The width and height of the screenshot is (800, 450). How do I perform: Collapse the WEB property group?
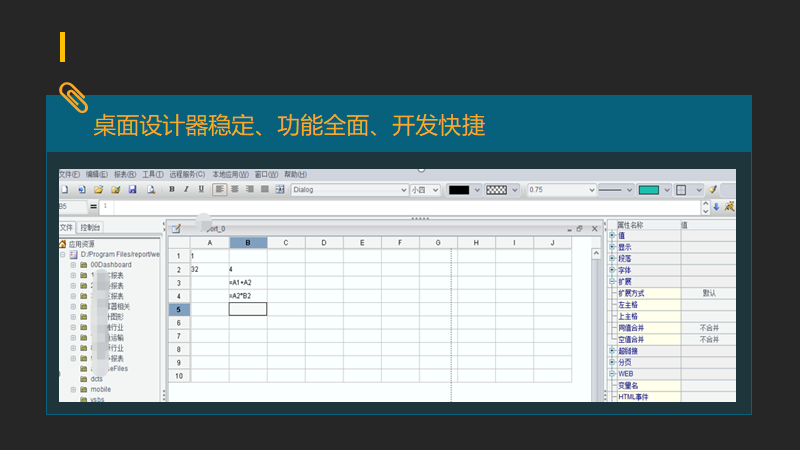pyautogui.click(x=612, y=373)
